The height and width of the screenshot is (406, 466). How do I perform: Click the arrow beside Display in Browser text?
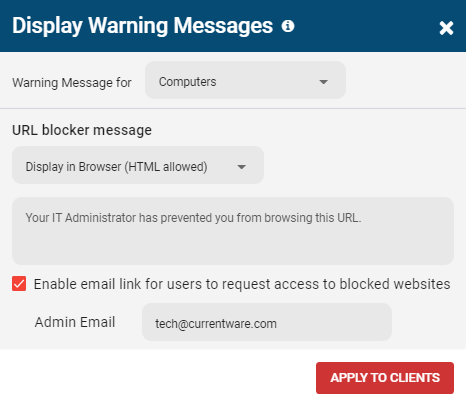(241, 167)
